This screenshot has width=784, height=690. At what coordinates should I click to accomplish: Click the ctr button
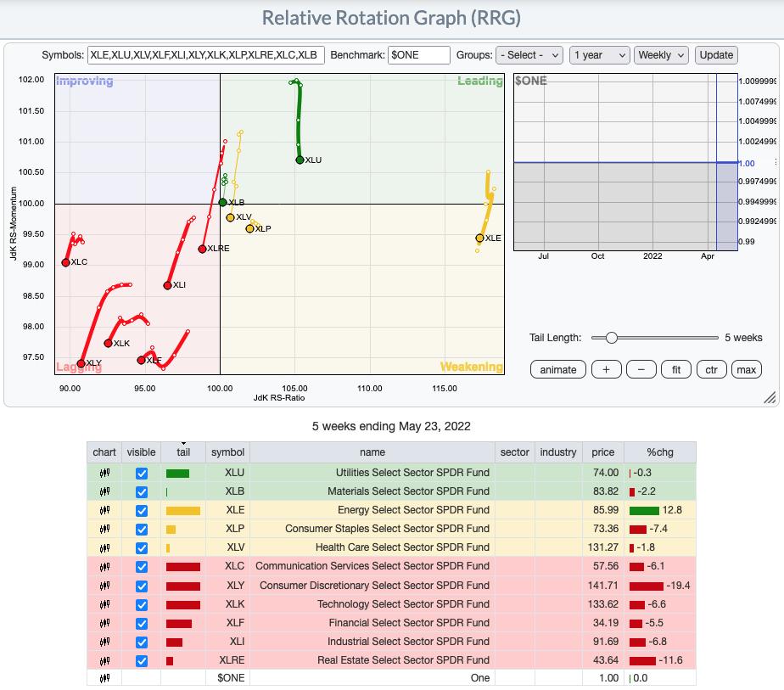pyautogui.click(x=711, y=369)
